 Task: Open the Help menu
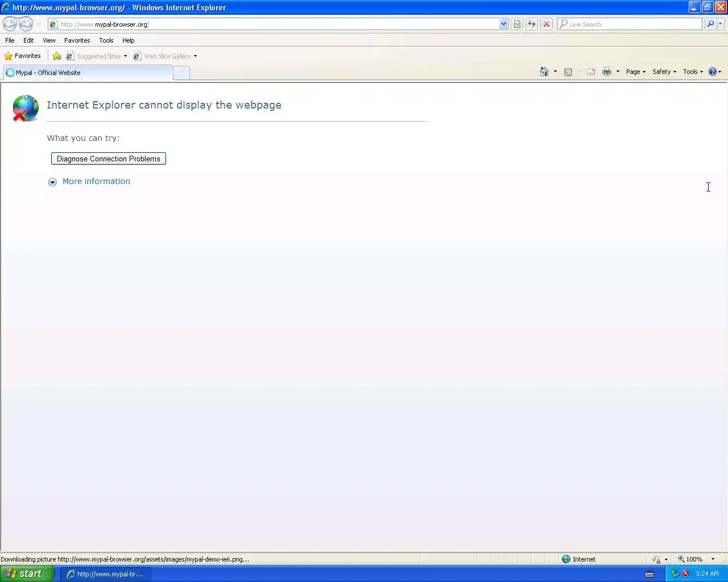128,40
